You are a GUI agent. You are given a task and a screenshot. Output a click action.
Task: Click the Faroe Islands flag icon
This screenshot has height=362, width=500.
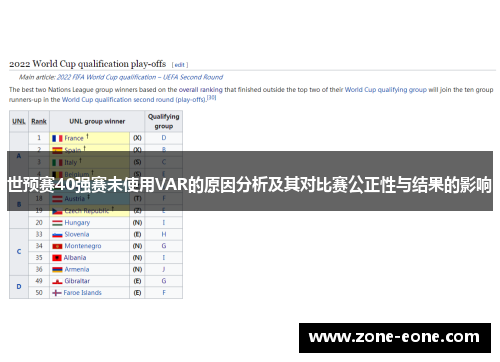[x=57, y=293]
